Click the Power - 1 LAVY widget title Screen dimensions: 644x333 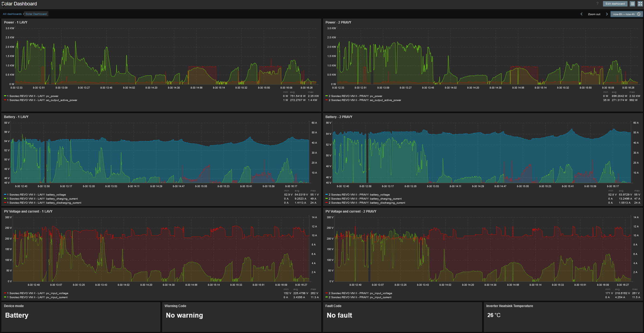pos(16,22)
